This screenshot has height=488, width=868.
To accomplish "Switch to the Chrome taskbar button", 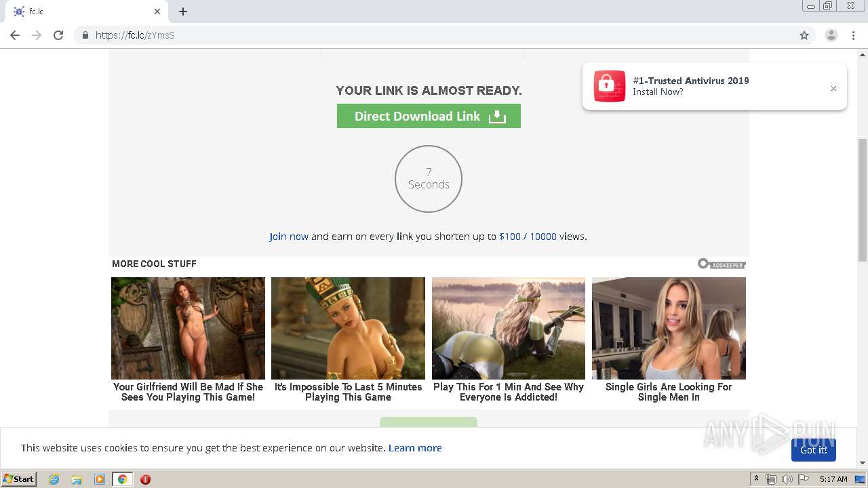I will pos(123,479).
